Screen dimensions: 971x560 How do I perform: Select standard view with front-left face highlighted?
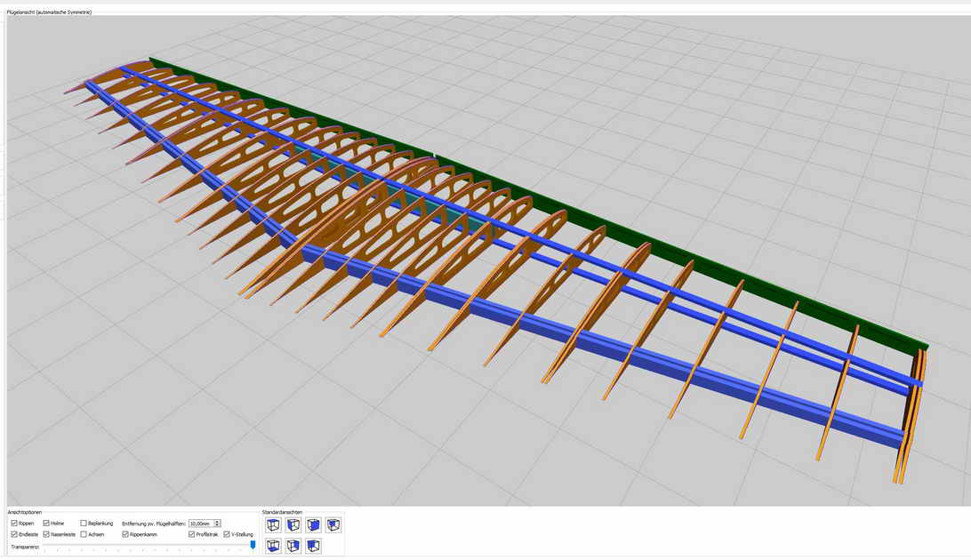point(293,525)
